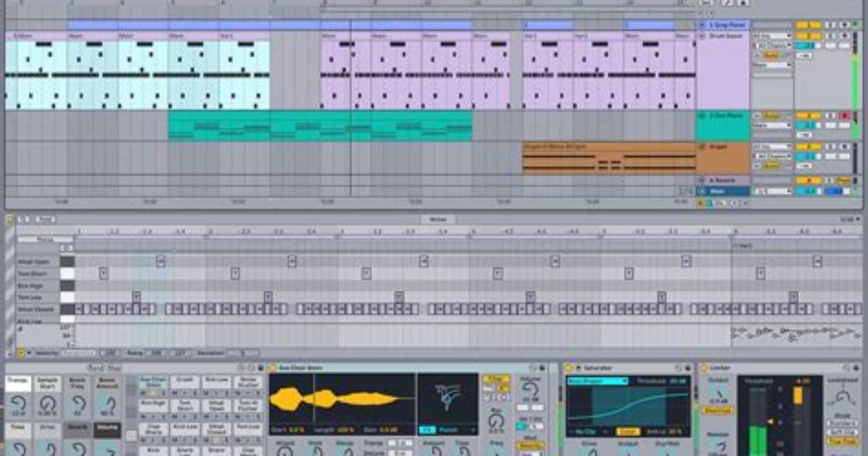Click the Limiter Maximize button
This screenshot has width=868, height=456.
click(718, 410)
